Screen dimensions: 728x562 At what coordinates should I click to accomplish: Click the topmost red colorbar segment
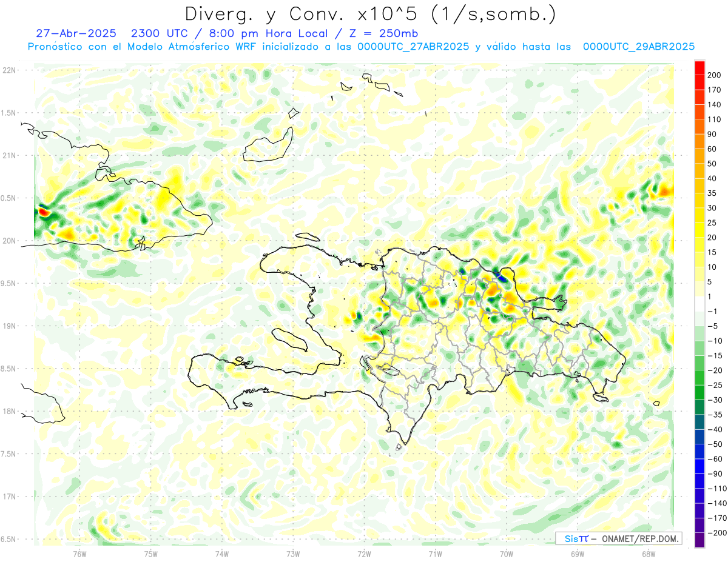pyautogui.click(x=699, y=68)
